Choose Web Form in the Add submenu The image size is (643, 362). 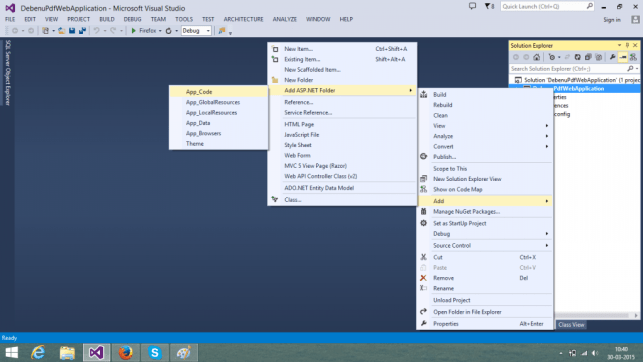pos(342,155)
